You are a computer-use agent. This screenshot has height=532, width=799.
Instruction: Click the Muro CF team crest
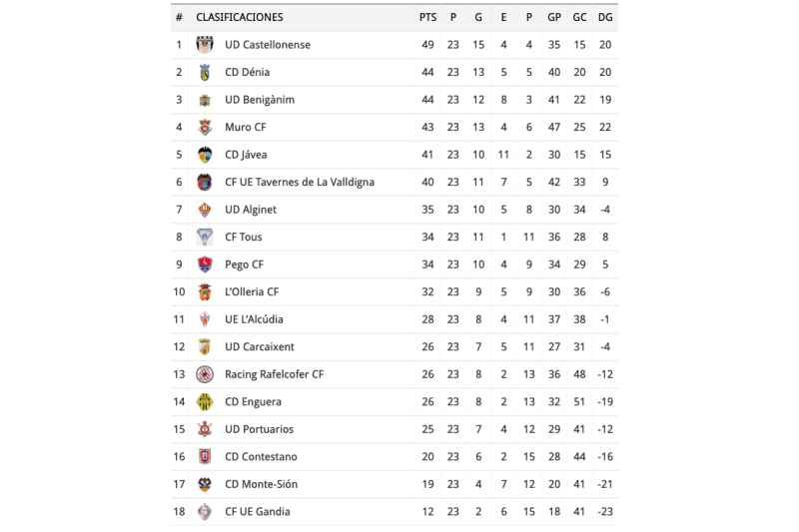pos(205,127)
